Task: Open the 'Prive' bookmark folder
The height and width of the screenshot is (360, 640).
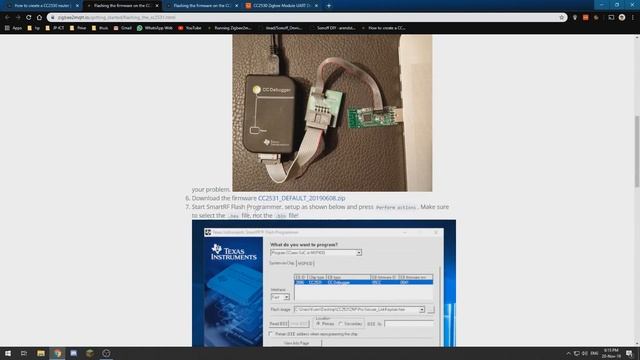Action: (x=78, y=28)
